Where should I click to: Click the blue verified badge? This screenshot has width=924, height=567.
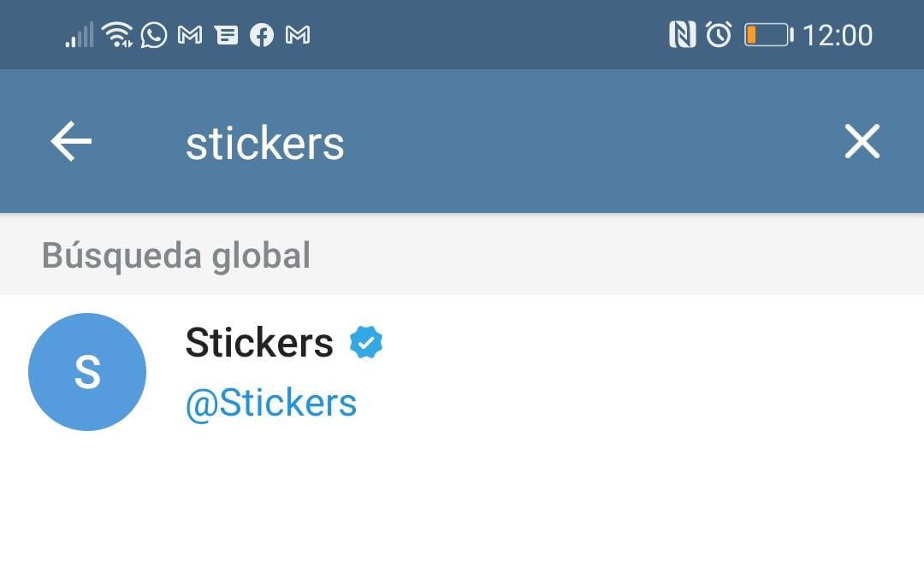pyautogui.click(x=366, y=343)
